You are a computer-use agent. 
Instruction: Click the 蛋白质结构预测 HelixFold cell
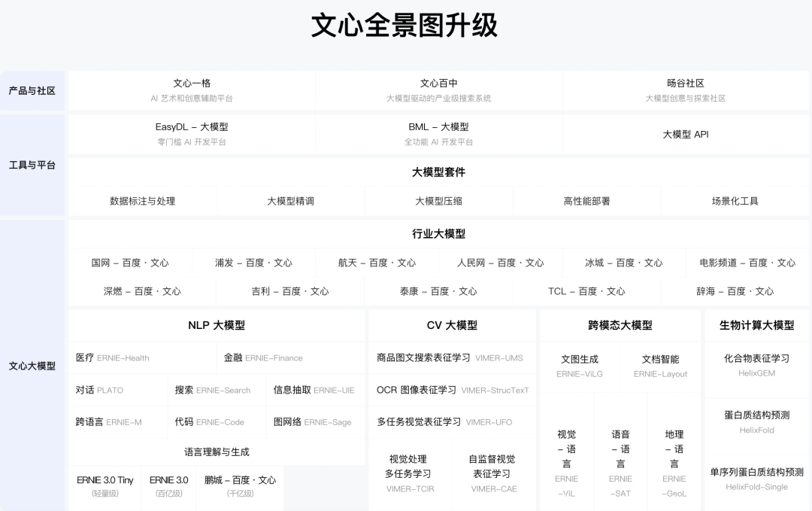(756, 422)
